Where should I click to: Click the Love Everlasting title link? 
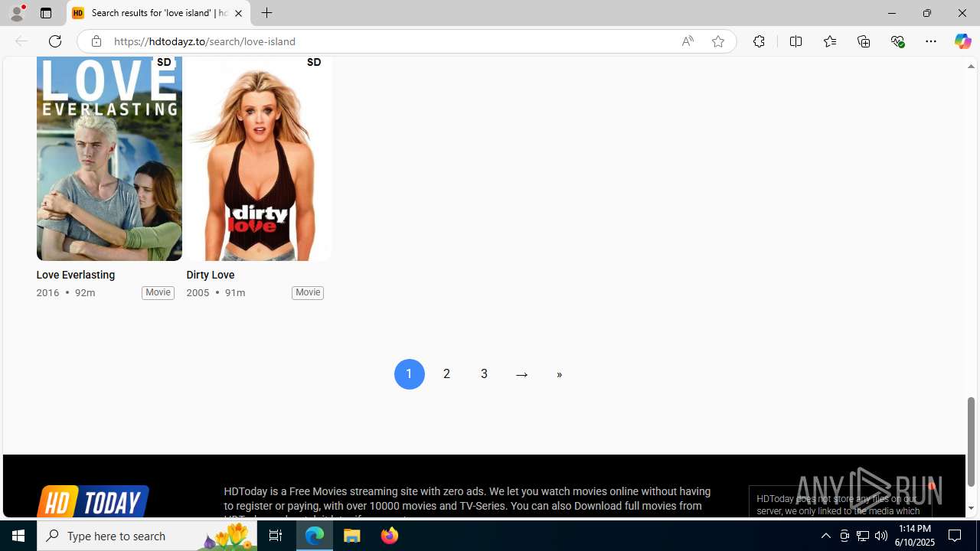point(75,275)
